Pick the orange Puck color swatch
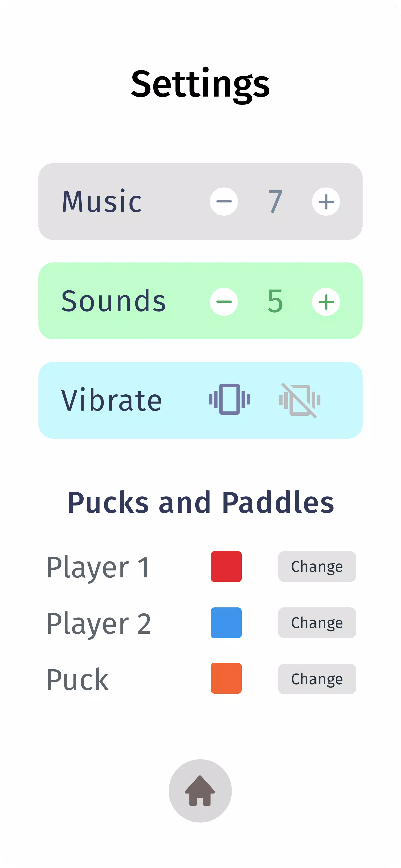The height and width of the screenshot is (868, 401). pyautogui.click(x=226, y=678)
